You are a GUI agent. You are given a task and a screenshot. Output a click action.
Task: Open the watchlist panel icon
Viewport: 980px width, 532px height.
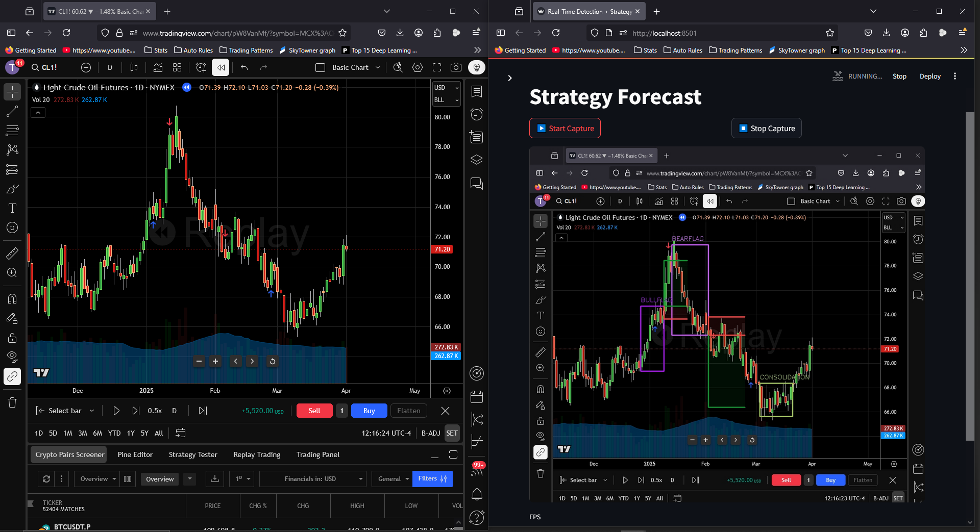click(x=476, y=92)
